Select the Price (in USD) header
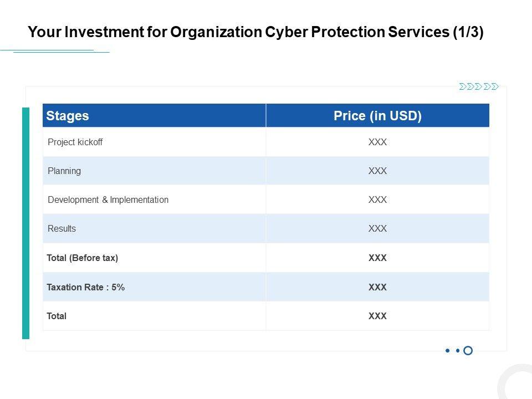 [377, 116]
